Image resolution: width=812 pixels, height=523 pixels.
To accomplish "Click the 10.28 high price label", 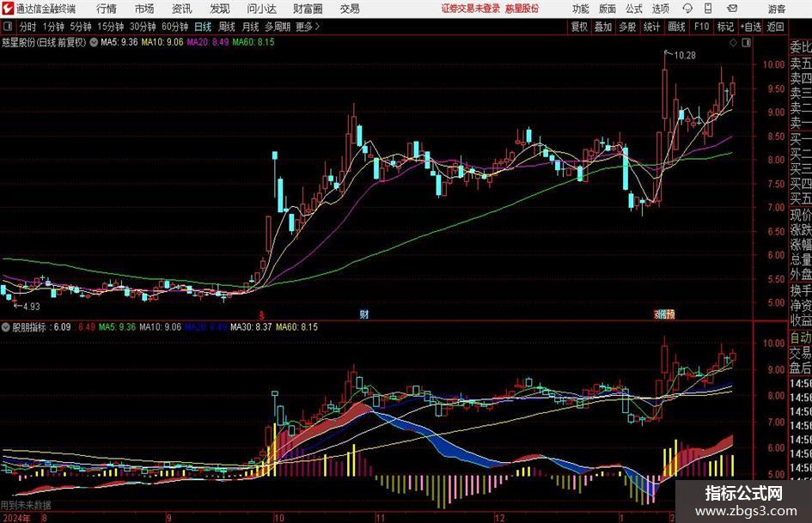I will [x=685, y=55].
